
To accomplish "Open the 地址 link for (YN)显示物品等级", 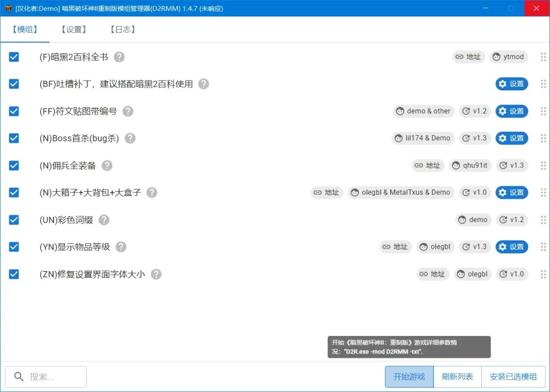I will point(395,247).
